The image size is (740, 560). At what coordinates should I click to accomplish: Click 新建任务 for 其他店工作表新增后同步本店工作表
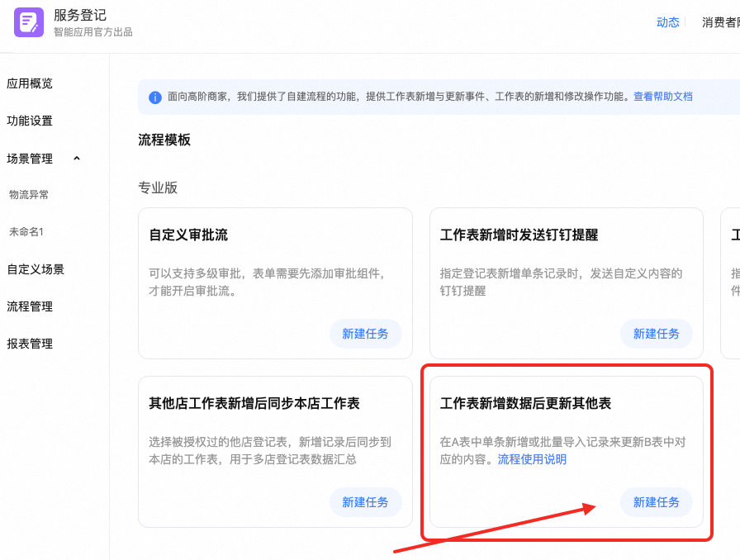365,502
